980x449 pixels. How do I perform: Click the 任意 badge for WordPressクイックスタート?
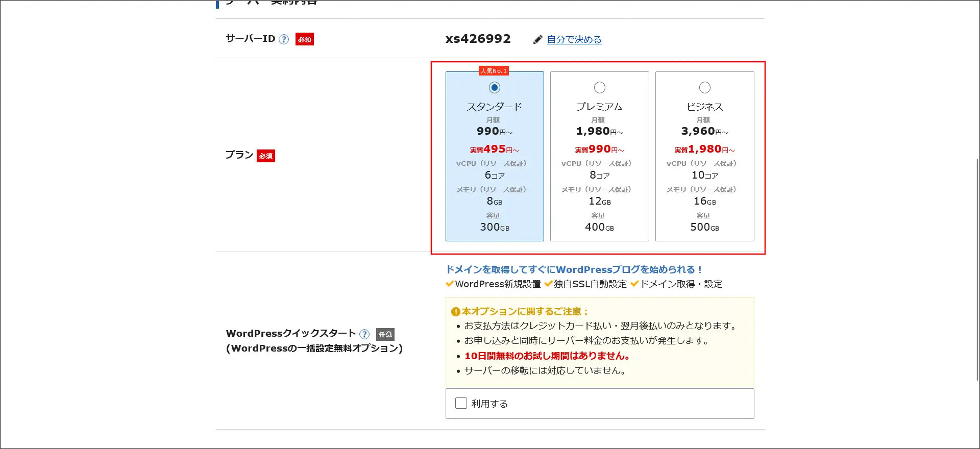(385, 334)
